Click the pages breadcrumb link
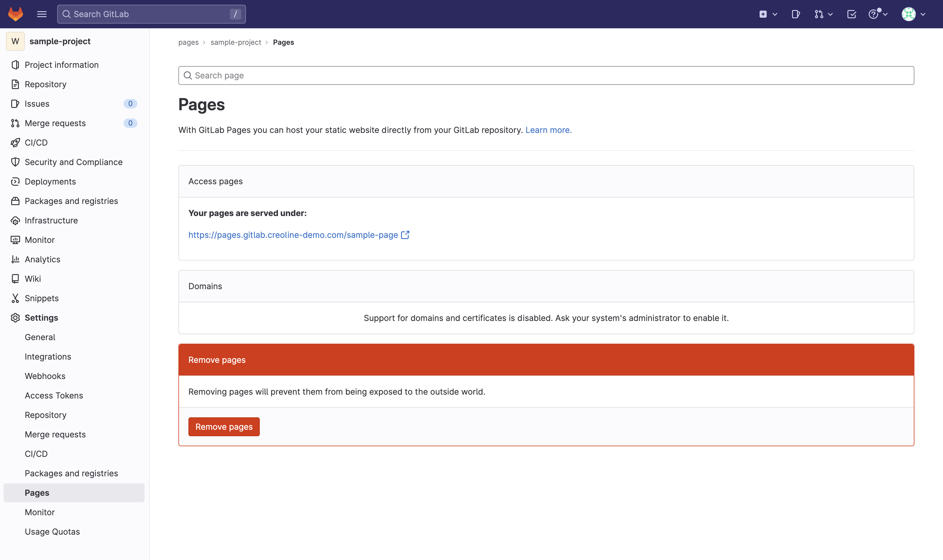 coord(188,42)
